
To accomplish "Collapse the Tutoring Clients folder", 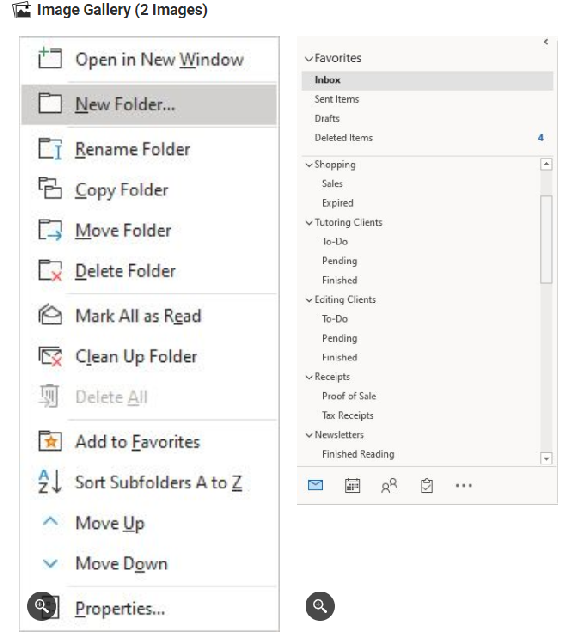I will click(x=309, y=223).
